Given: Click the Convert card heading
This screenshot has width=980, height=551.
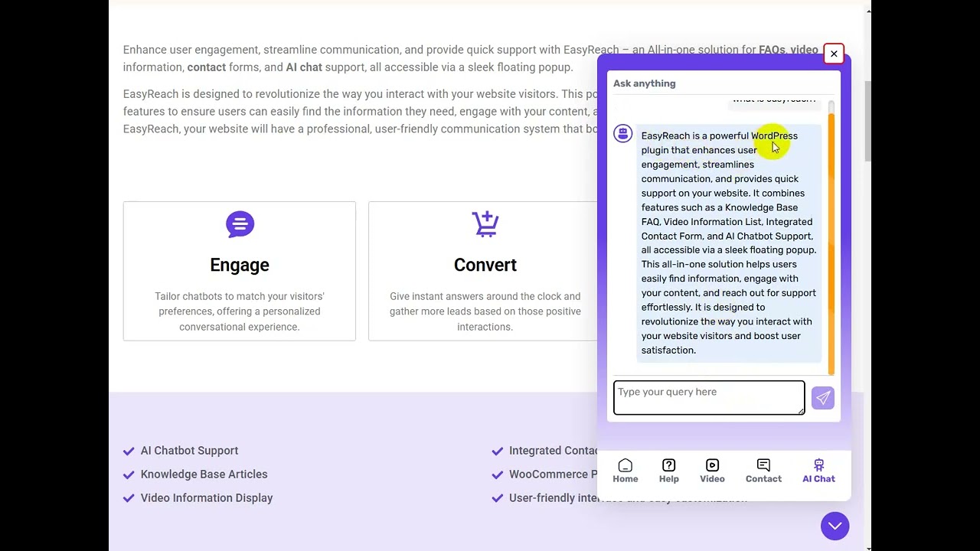Looking at the screenshot, I should (485, 265).
